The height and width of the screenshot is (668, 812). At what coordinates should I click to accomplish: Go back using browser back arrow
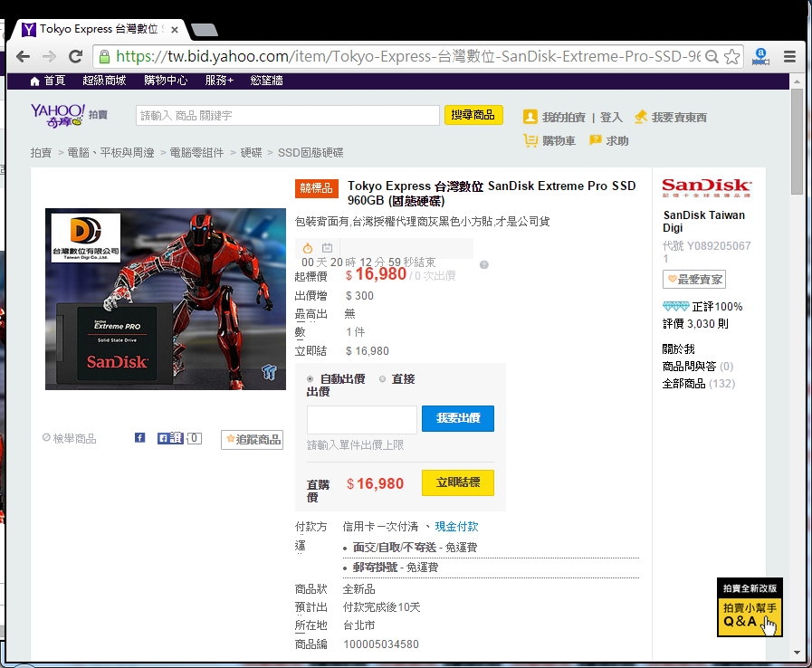tap(24, 56)
